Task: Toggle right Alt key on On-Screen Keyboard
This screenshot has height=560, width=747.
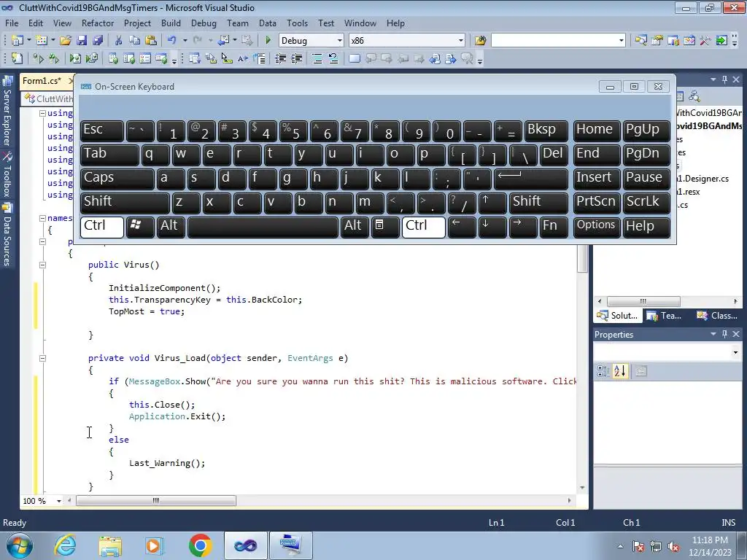Action: coord(354,226)
